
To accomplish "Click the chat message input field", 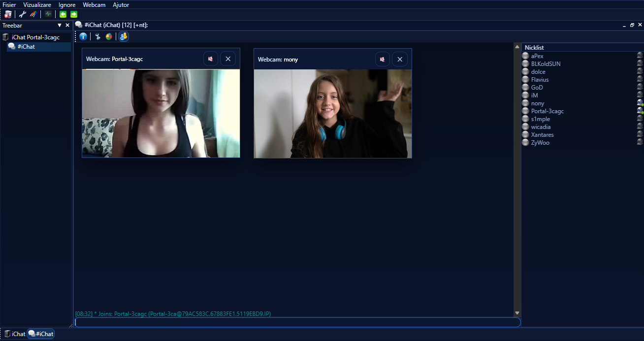I will 297,322.
